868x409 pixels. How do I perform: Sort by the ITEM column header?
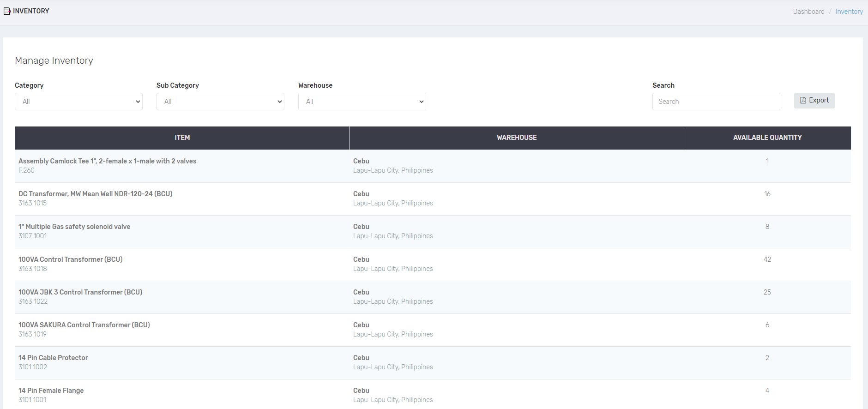point(182,138)
